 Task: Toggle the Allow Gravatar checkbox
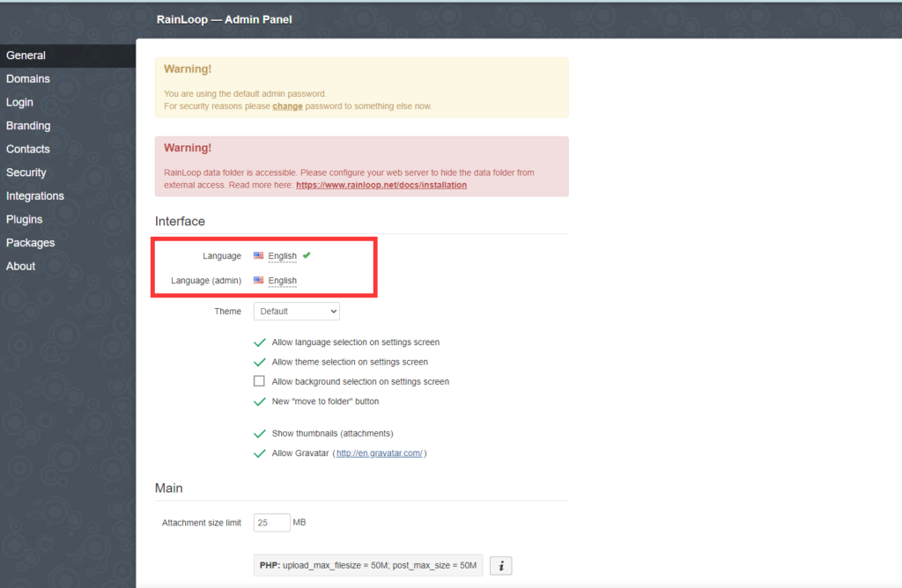click(260, 453)
